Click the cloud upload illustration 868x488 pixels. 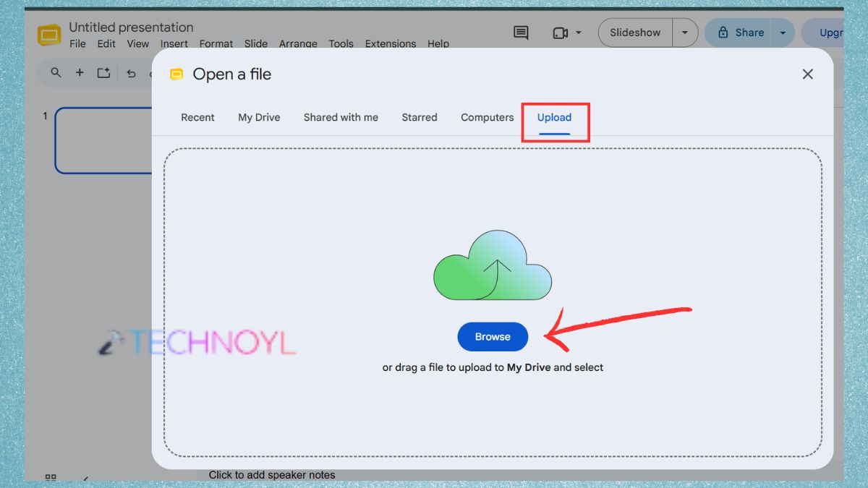click(493, 266)
